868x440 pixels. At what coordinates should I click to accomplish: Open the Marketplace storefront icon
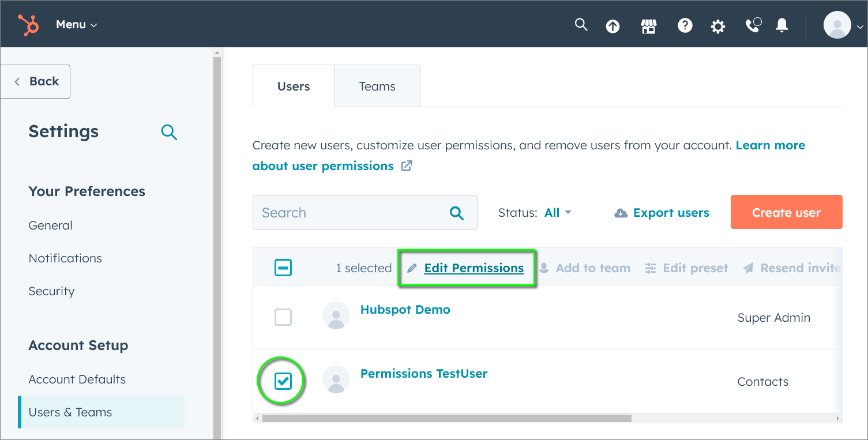pyautogui.click(x=649, y=26)
